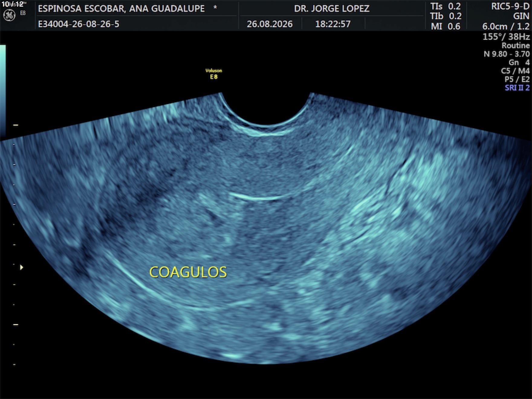This screenshot has width=532, height=399.
Task: Click the Routine preset label
Action: 516,46
